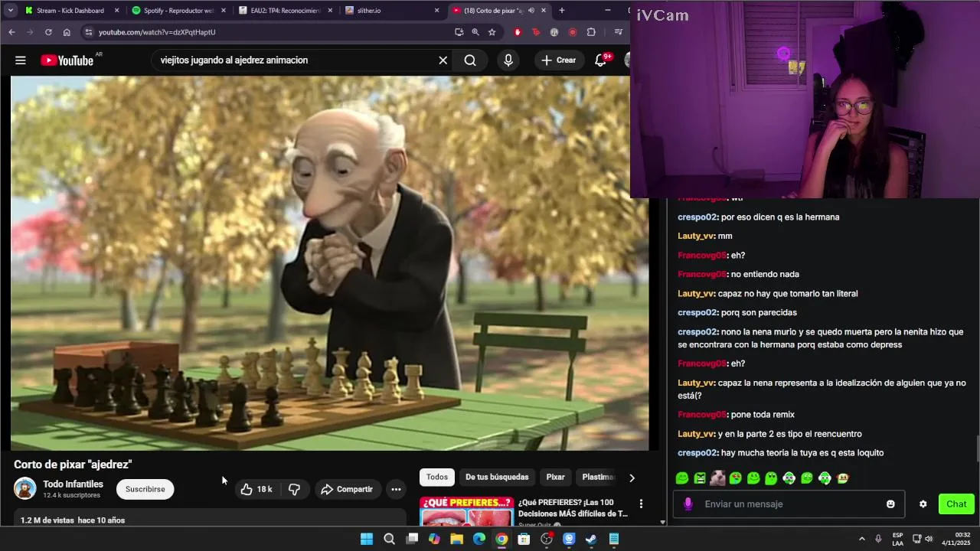Play or pause the chess short video
Image resolution: width=980 pixels, height=551 pixels.
click(329, 263)
